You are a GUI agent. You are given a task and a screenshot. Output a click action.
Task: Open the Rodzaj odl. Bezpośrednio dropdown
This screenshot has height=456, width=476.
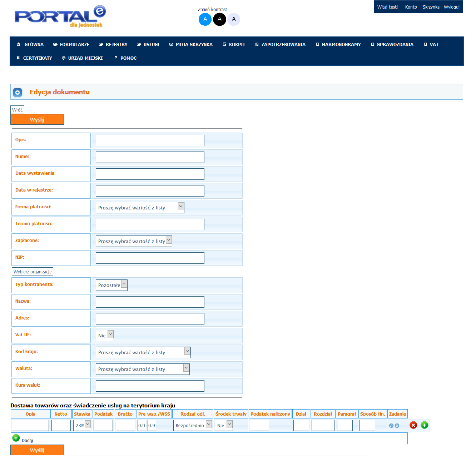pyautogui.click(x=193, y=425)
